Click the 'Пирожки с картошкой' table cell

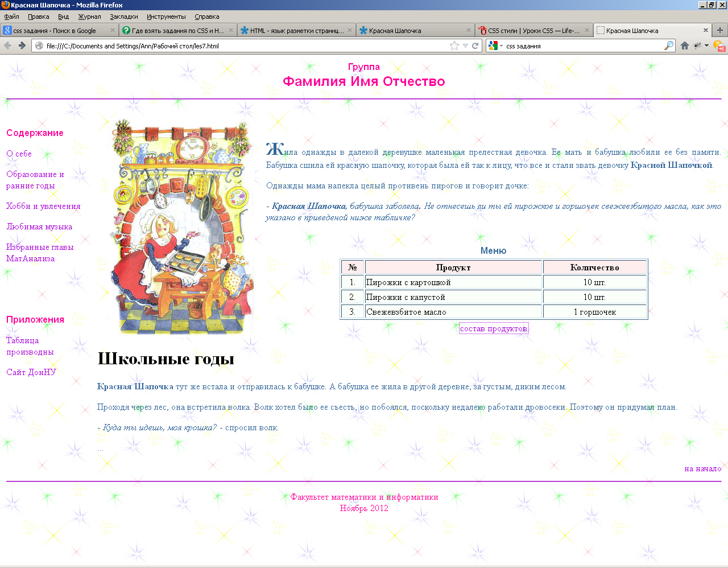click(x=453, y=282)
